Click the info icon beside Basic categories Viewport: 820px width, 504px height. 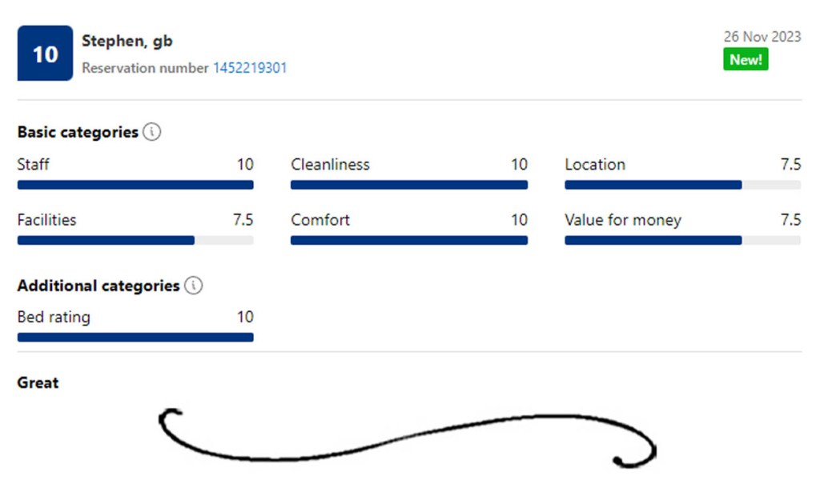tap(152, 132)
